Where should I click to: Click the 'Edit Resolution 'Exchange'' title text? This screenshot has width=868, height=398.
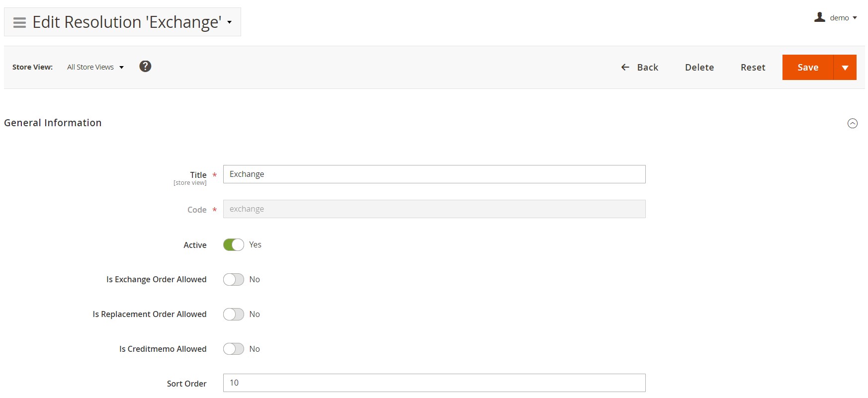pos(127,22)
